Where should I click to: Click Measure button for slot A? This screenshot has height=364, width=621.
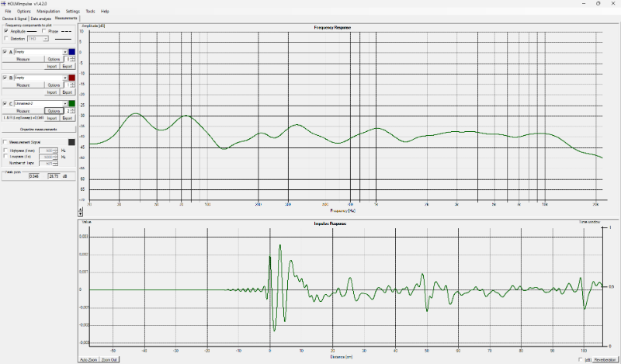tap(23, 59)
